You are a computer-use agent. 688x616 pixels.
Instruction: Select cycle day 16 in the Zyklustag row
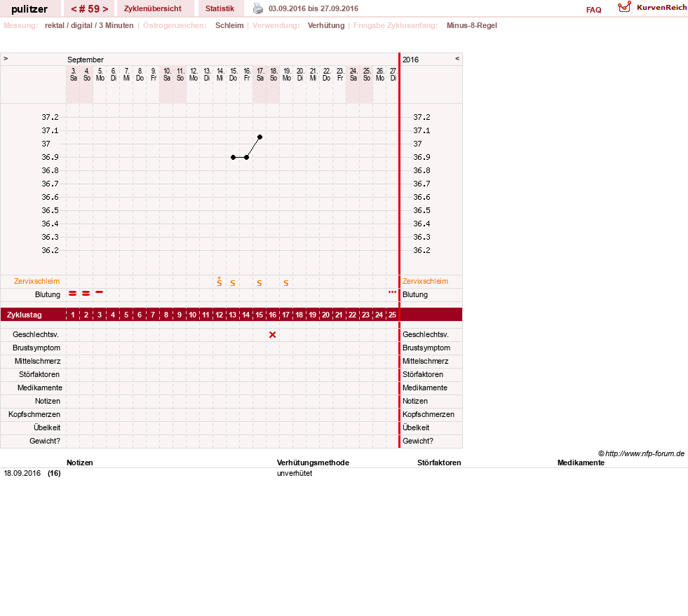pyautogui.click(x=273, y=315)
